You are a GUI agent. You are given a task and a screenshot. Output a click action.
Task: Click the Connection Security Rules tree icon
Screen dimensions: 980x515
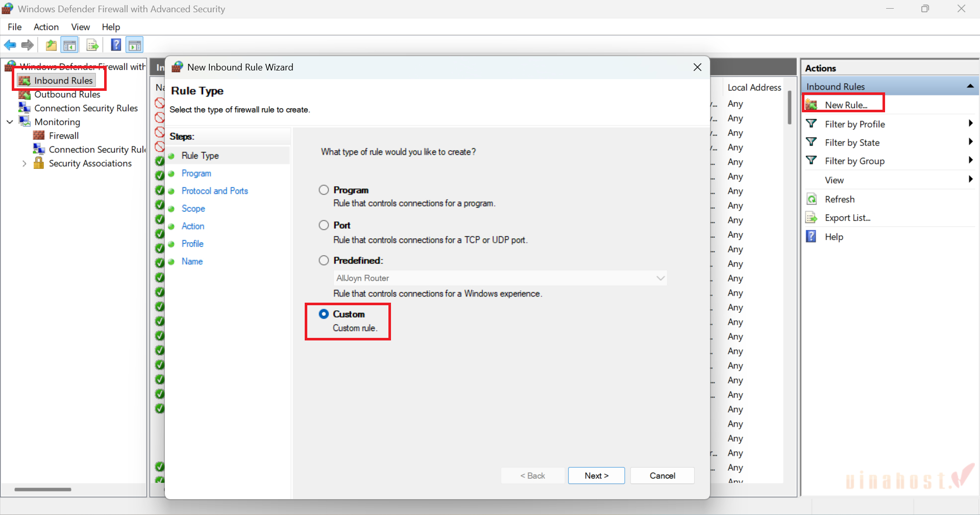click(24, 108)
